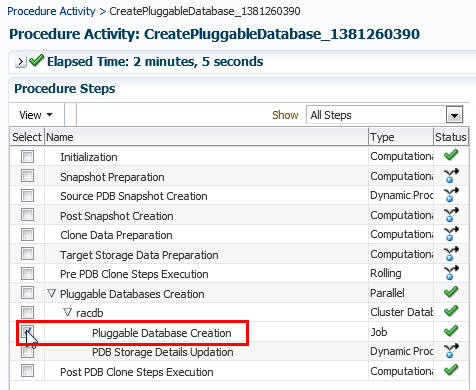Click Post PDB Clone Steps Execution name

[x=137, y=372]
